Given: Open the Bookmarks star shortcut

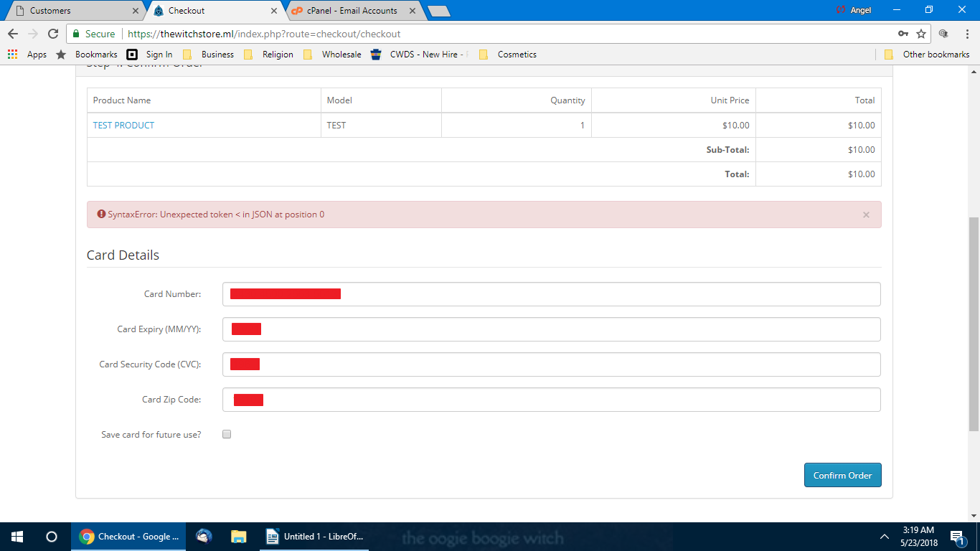Looking at the screenshot, I should tap(87, 55).
